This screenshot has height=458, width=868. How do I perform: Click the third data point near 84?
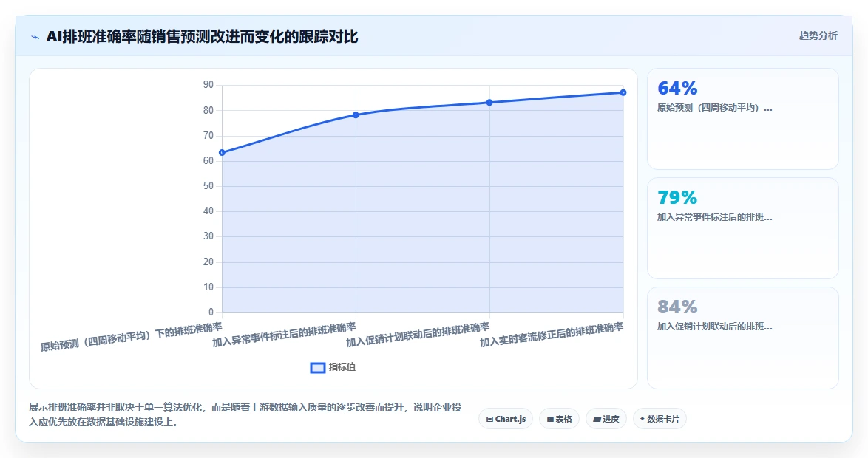pos(489,103)
